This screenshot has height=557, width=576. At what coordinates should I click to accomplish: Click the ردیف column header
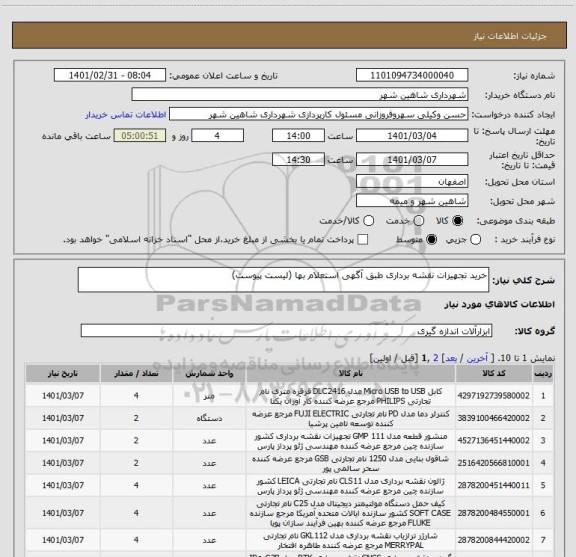543,374
